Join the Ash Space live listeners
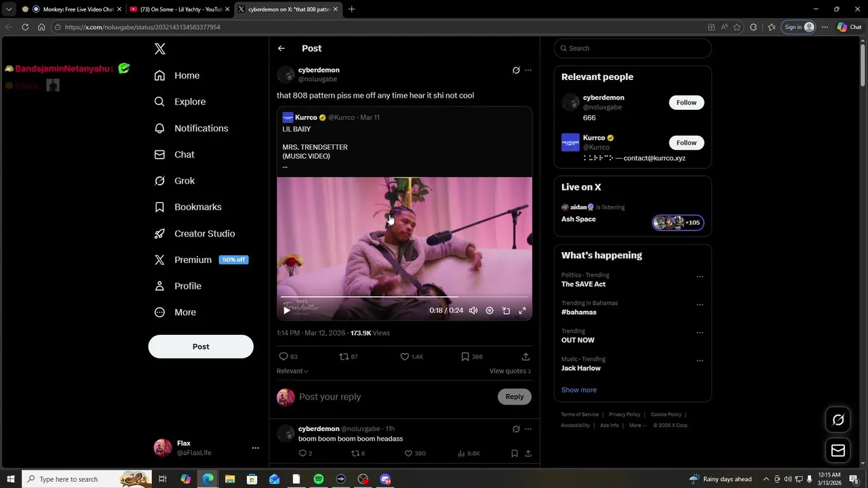 tap(678, 222)
